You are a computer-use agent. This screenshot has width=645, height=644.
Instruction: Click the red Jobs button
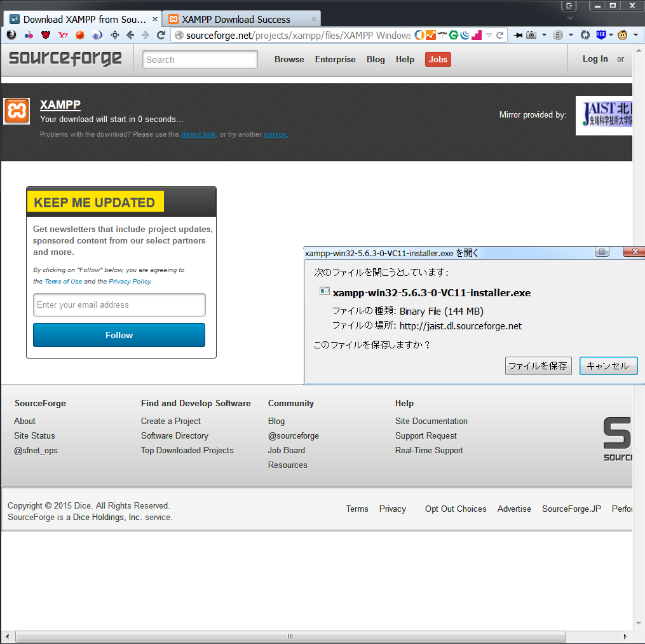point(438,59)
